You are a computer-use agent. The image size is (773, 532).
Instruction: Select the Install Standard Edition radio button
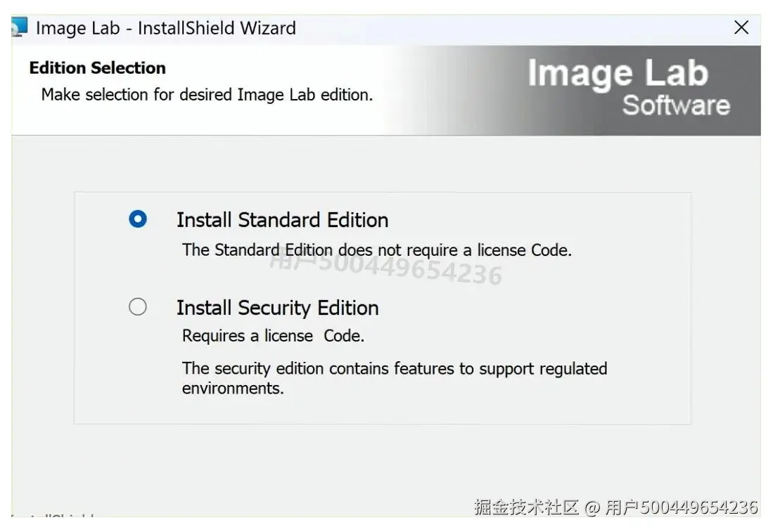[138, 219]
